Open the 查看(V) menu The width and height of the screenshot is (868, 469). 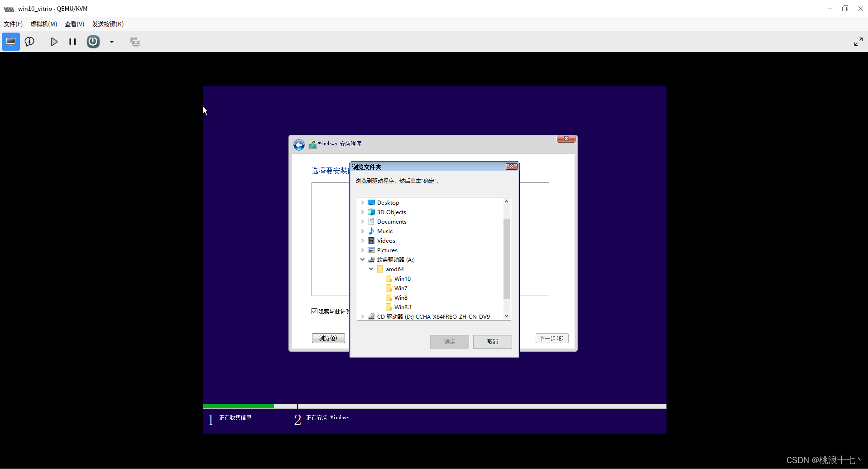(x=74, y=24)
